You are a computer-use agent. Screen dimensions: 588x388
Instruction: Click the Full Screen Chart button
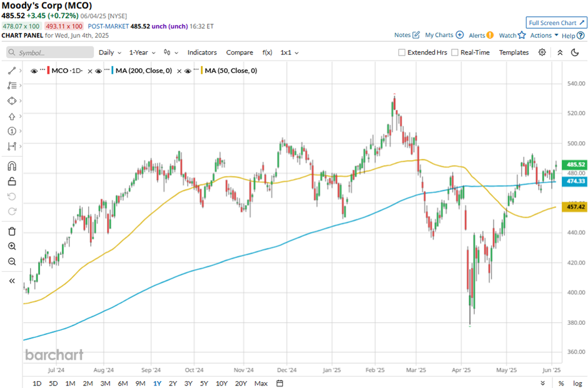point(555,23)
